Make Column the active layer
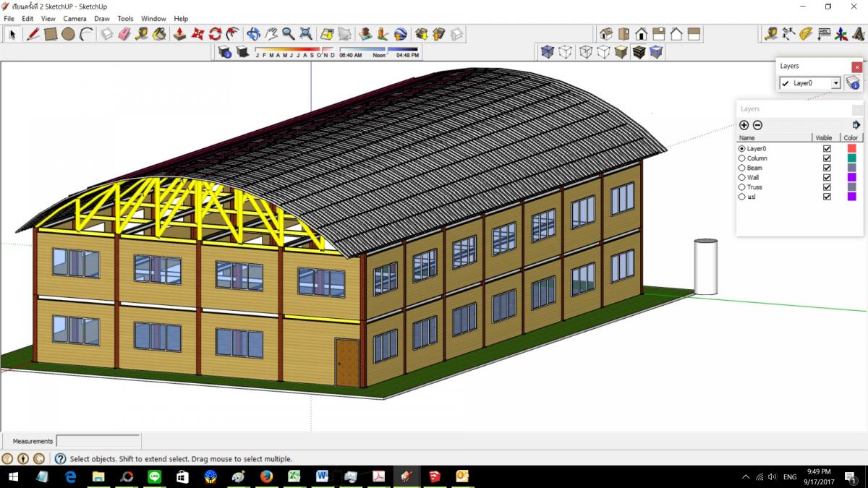 pos(741,158)
